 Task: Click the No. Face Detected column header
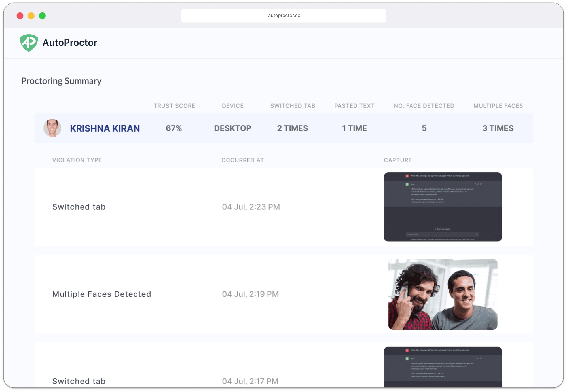(424, 106)
